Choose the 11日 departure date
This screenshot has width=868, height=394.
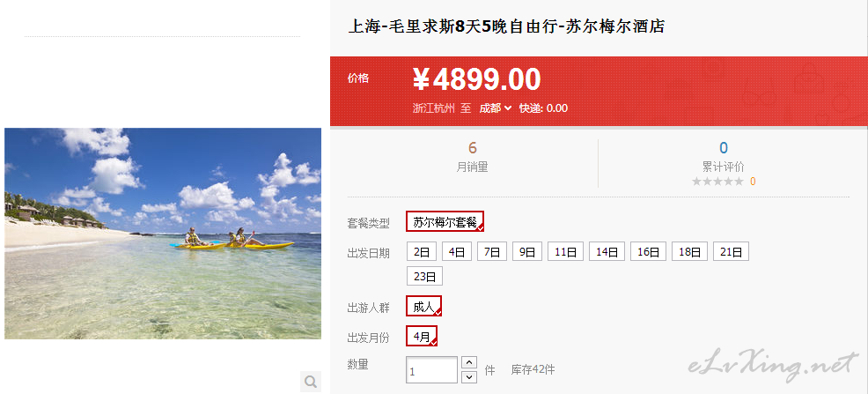pyautogui.click(x=566, y=251)
